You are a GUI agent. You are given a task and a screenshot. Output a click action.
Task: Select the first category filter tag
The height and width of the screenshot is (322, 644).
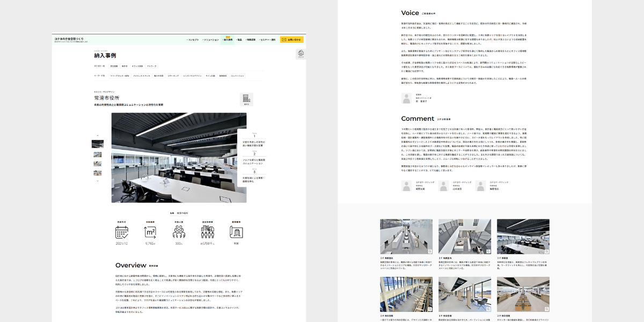[114, 66]
